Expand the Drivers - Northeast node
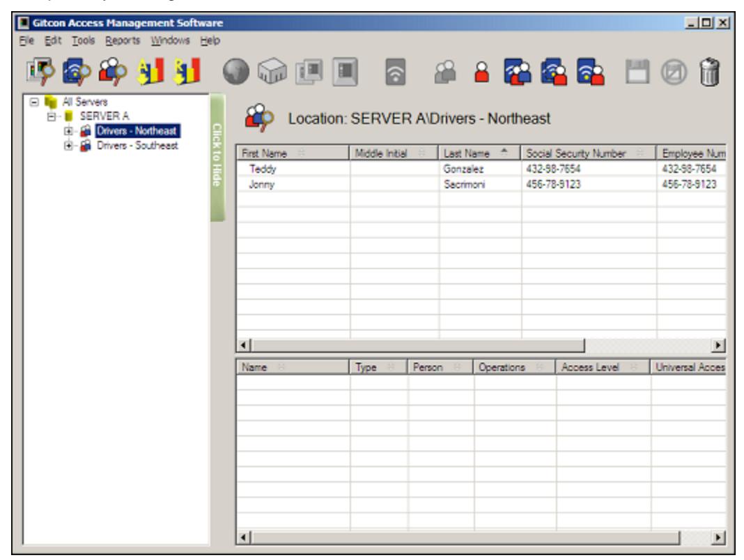The height and width of the screenshot is (560, 744). (68, 131)
